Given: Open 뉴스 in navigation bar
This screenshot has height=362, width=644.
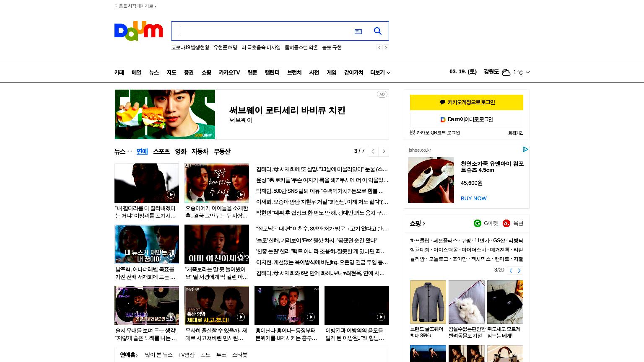Looking at the screenshot, I should click(x=154, y=72).
